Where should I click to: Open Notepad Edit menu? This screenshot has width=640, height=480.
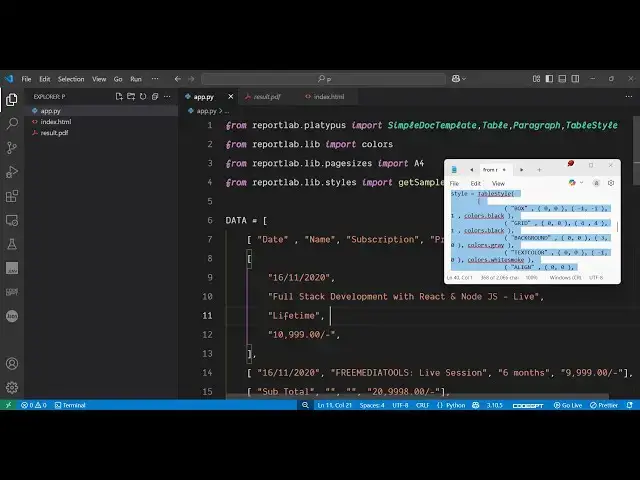click(476, 184)
